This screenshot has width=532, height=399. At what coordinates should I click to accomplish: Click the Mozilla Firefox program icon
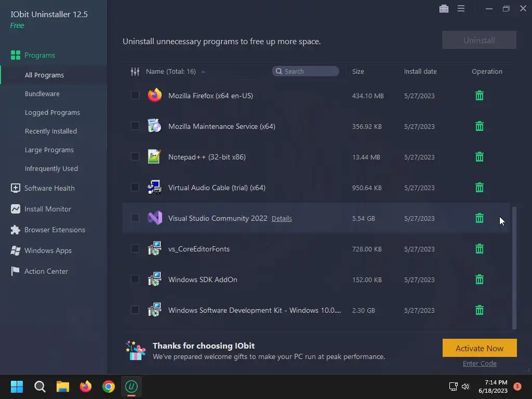pyautogui.click(x=155, y=96)
